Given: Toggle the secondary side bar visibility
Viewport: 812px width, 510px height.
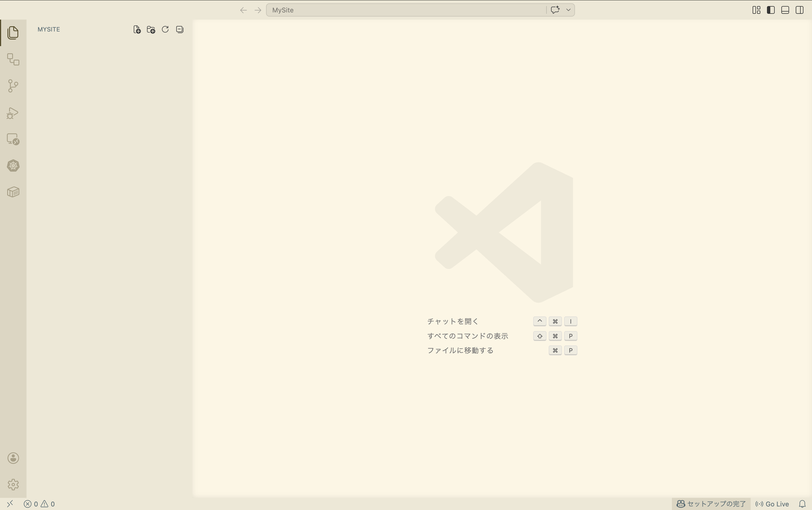Looking at the screenshot, I should point(800,10).
